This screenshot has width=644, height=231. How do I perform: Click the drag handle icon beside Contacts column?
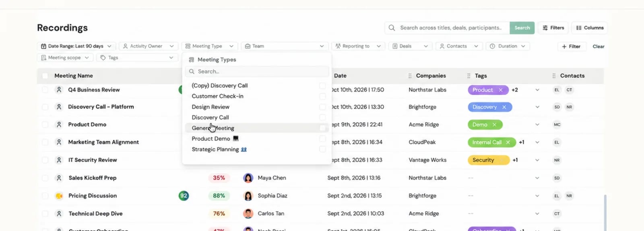(x=554, y=76)
